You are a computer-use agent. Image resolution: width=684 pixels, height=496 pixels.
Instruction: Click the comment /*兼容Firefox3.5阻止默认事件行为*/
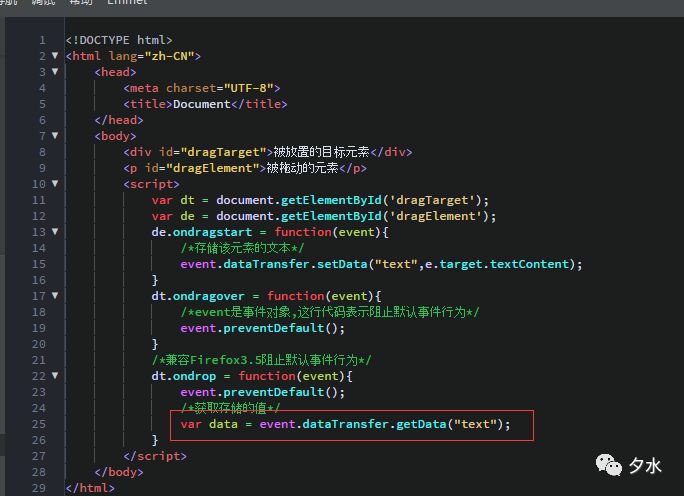[261, 360]
